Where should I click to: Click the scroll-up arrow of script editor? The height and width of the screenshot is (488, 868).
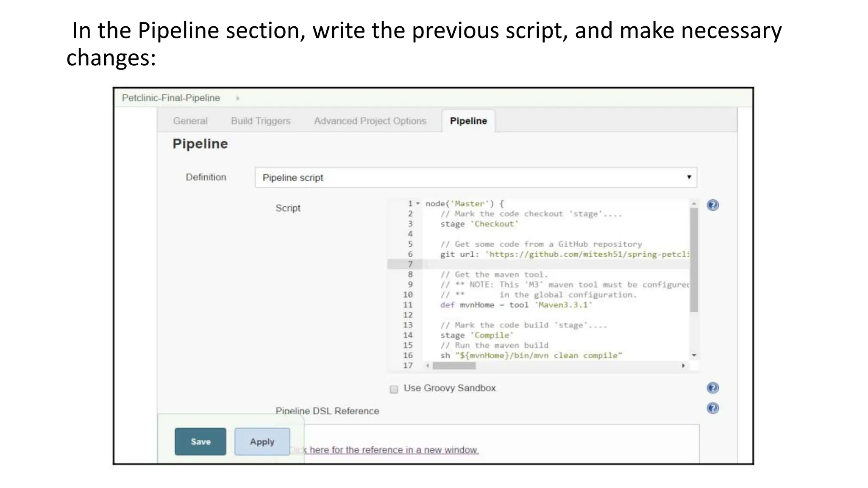coord(694,204)
